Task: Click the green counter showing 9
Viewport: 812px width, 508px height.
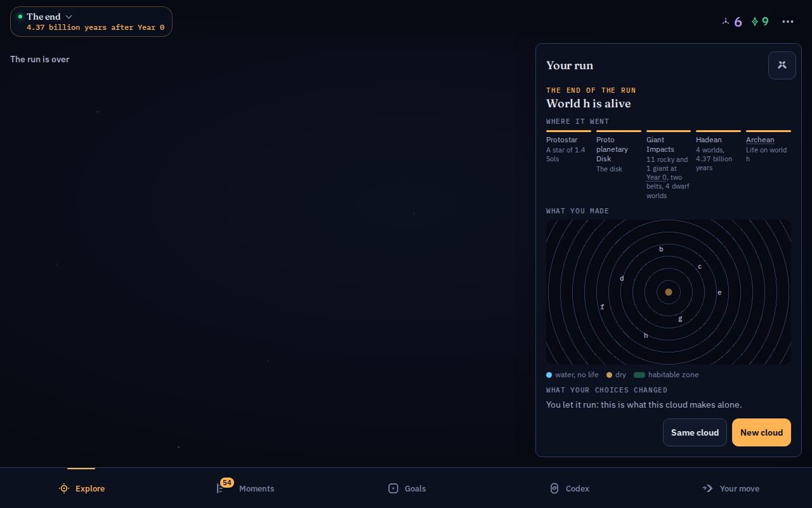Action: 760,22
